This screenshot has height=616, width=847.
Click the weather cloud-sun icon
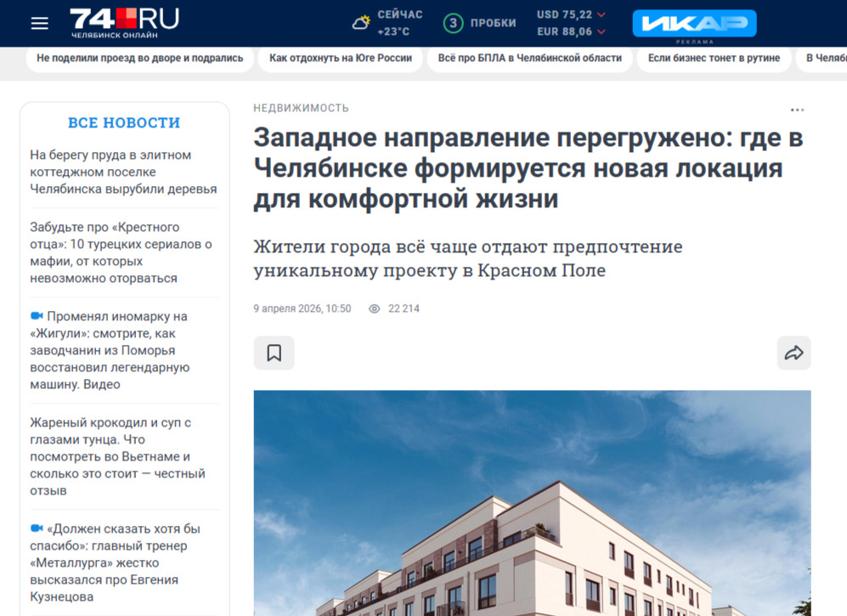click(361, 23)
